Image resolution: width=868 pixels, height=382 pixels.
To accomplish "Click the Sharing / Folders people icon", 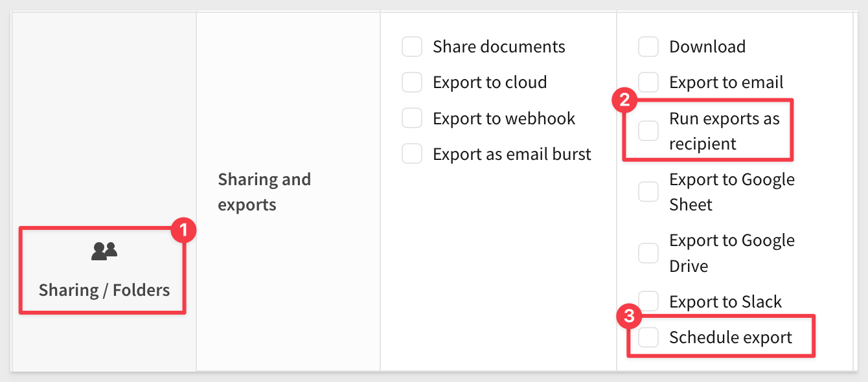I will pos(104,251).
